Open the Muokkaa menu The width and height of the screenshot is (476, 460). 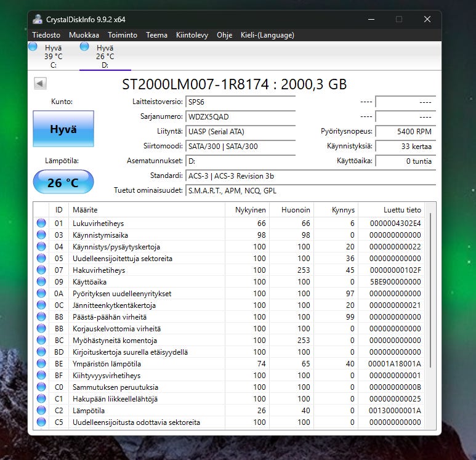coord(84,35)
